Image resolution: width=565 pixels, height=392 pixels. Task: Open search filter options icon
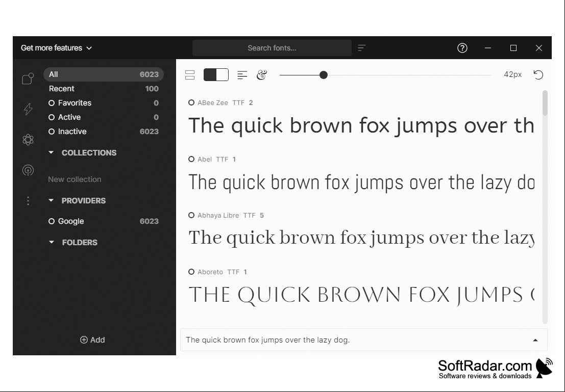(362, 48)
